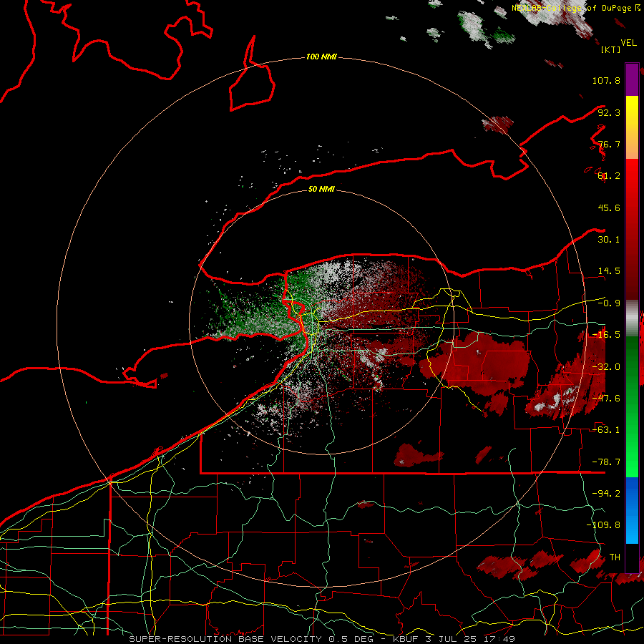Click the 'VEL' legend title

[628, 43]
